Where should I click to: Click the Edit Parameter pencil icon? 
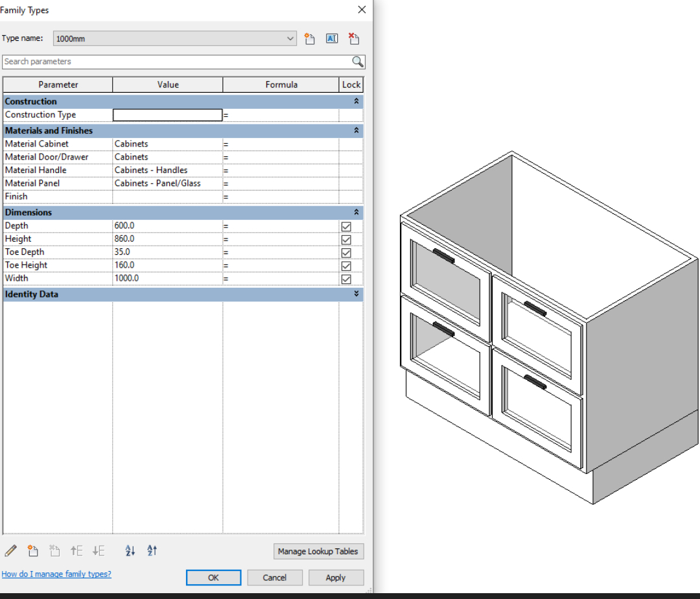pyautogui.click(x=10, y=551)
